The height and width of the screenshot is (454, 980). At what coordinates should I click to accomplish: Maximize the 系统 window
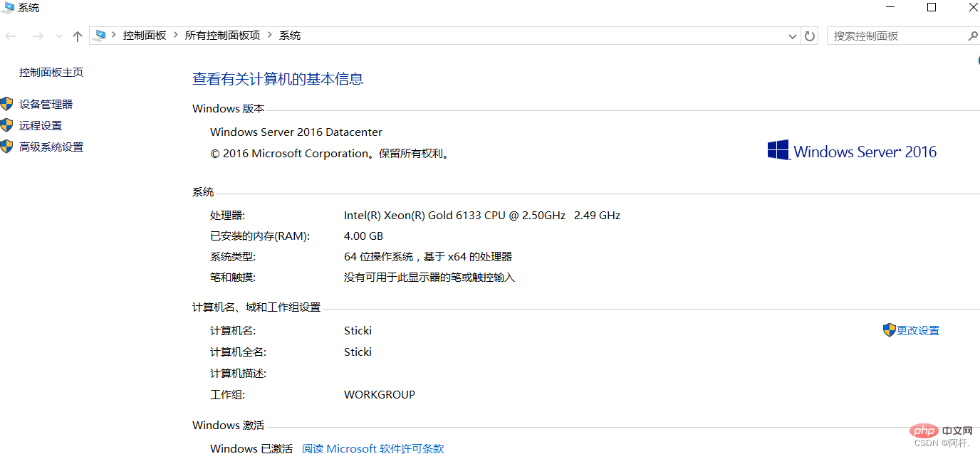[932, 7]
